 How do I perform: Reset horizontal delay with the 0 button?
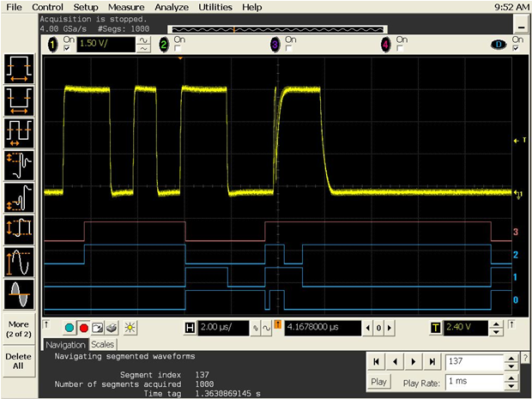click(x=378, y=328)
